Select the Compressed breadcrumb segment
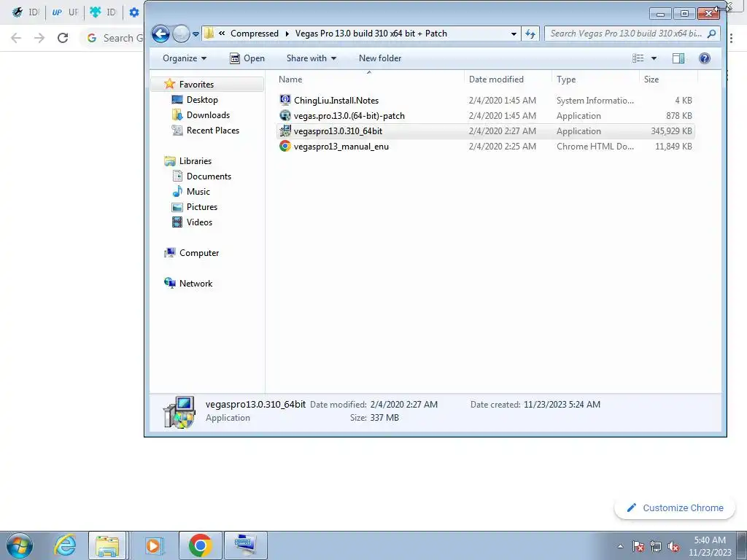This screenshot has width=747, height=560. point(255,34)
